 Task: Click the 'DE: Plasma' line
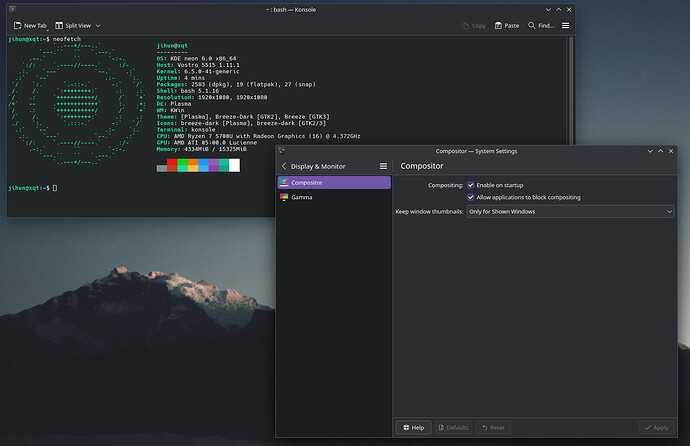[x=174, y=104]
